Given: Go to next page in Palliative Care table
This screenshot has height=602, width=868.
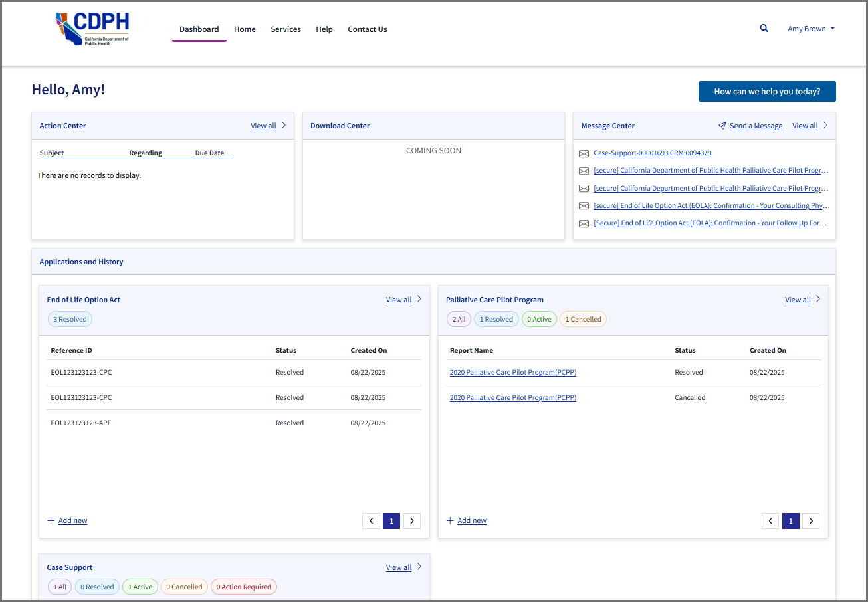Looking at the screenshot, I should pyautogui.click(x=810, y=521).
